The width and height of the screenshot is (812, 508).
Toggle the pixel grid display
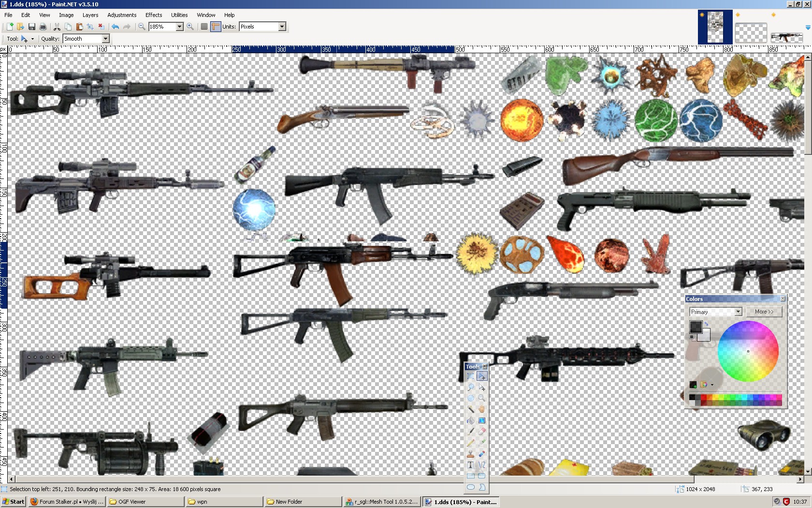[204, 27]
